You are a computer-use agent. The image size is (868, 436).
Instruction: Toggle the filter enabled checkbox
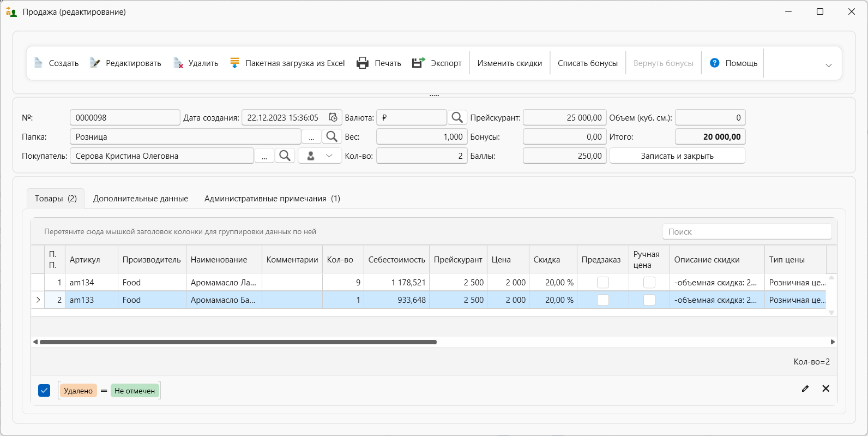44,391
